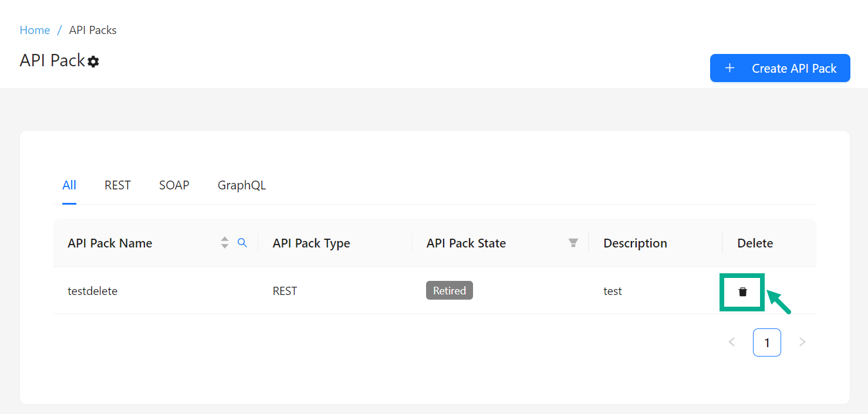The height and width of the screenshot is (414, 868).
Task: Switch to the REST tab
Action: point(117,185)
